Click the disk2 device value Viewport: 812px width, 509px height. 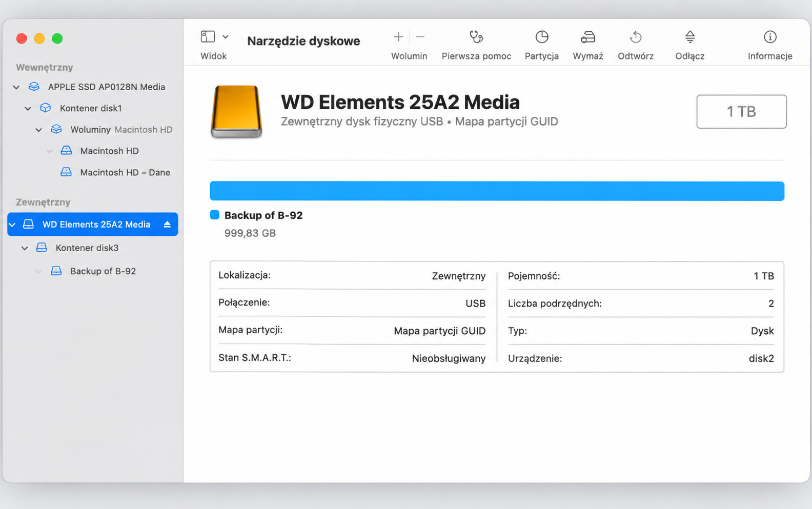(761, 358)
